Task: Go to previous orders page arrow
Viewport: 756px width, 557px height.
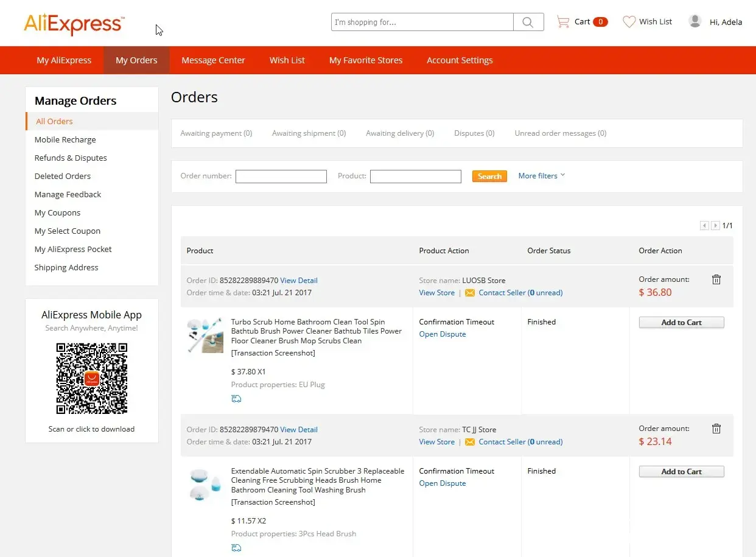Action: click(x=704, y=226)
